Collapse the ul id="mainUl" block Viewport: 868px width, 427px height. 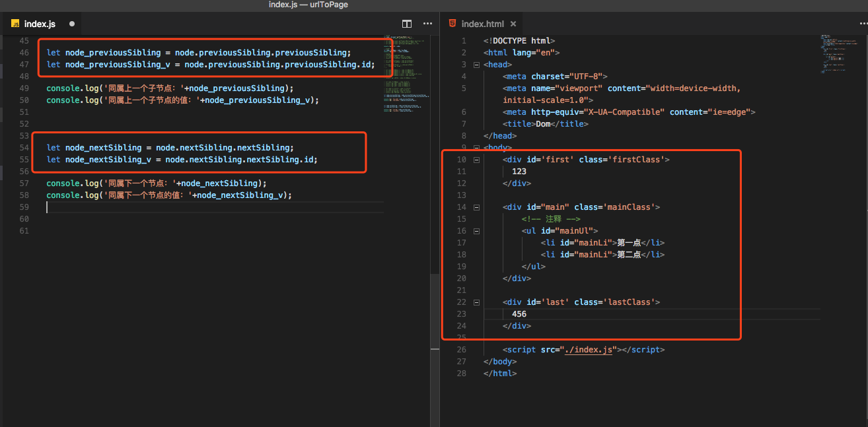(476, 231)
